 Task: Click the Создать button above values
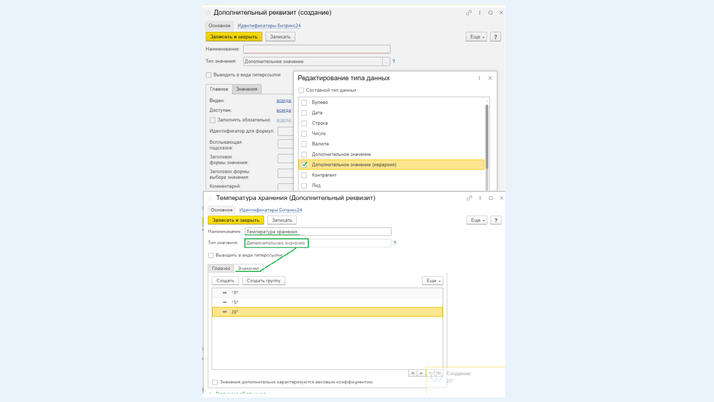click(225, 281)
